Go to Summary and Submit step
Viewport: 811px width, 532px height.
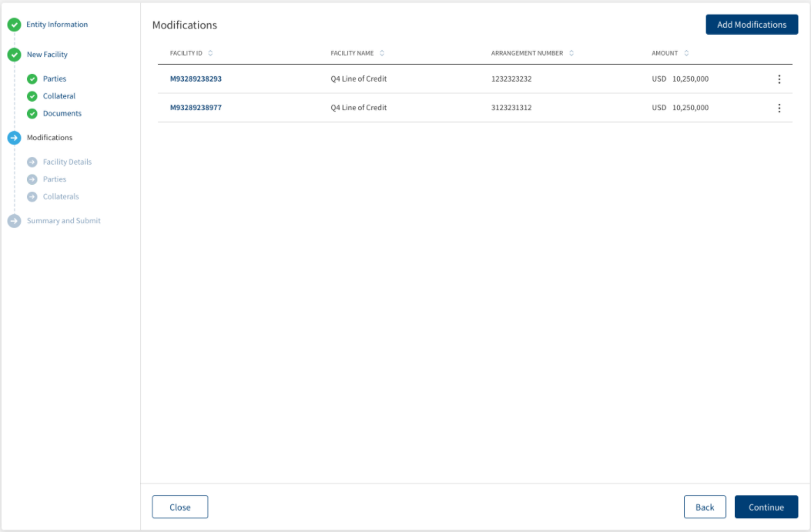click(x=64, y=221)
